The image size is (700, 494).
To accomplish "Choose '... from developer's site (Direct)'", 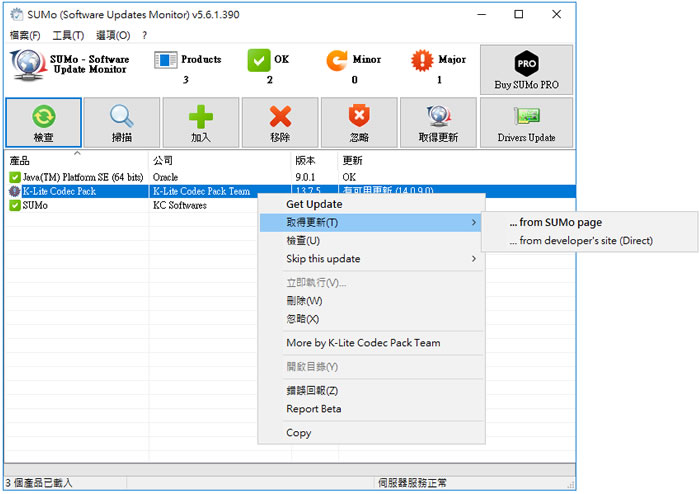I will tap(580, 241).
